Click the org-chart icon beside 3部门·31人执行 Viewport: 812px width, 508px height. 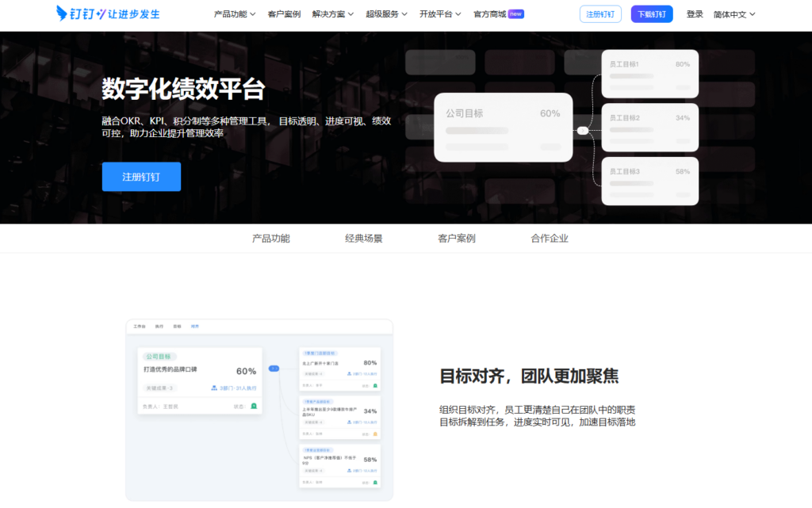(213, 389)
